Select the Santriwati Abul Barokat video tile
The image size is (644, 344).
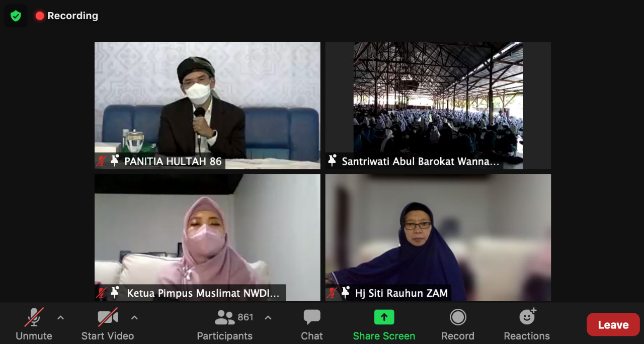point(438,106)
